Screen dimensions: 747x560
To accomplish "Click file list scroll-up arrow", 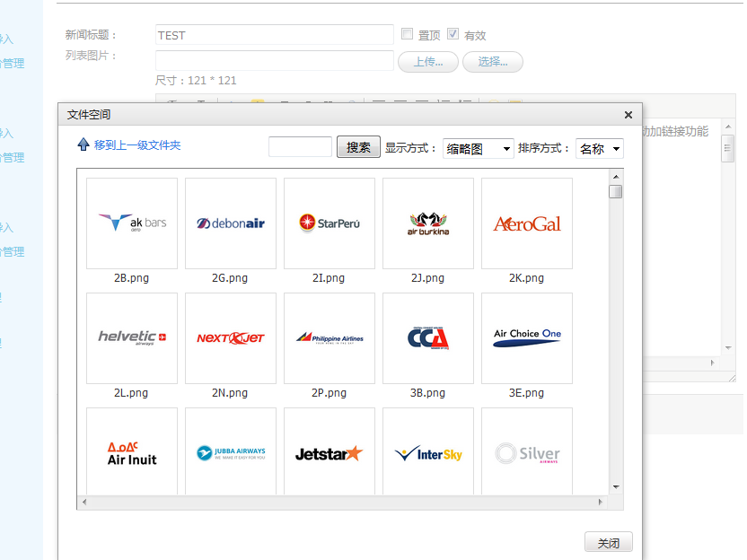I will tap(616, 177).
